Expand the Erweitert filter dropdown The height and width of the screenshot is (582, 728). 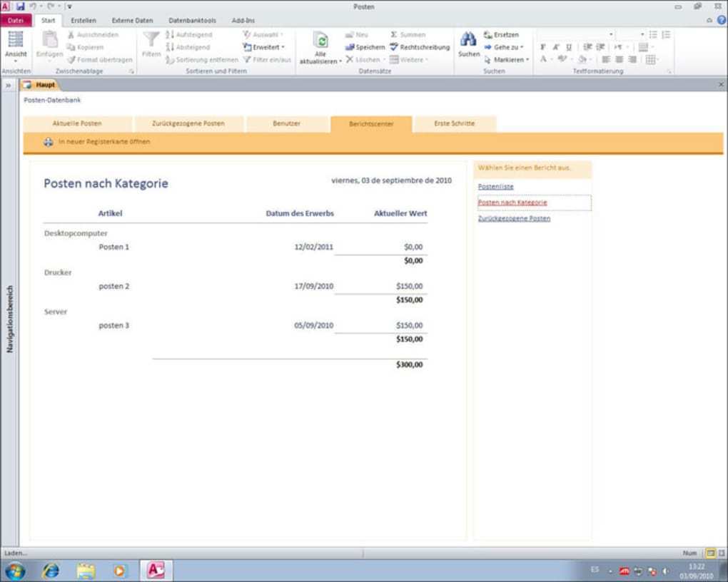pos(264,47)
